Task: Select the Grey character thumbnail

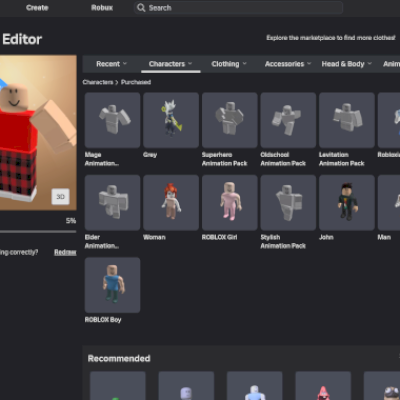Action: point(171,120)
